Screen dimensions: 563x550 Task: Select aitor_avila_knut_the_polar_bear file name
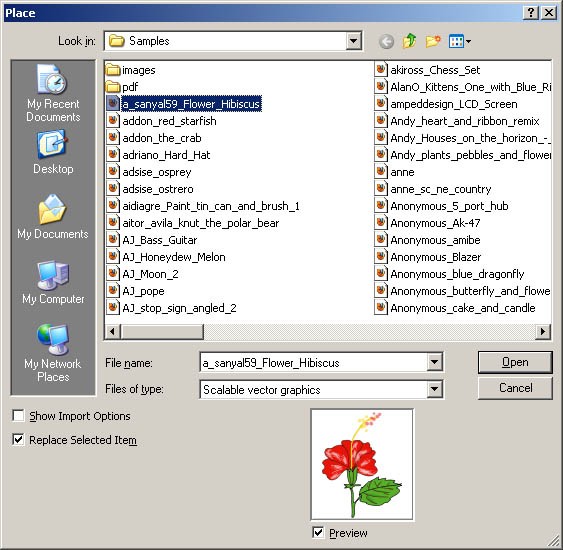click(201, 223)
